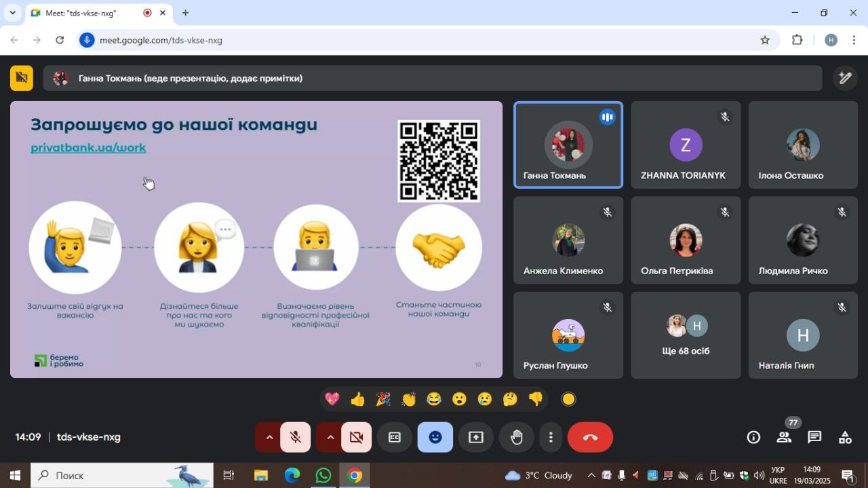Select Ганна Токмань's video tile
Screen dimensions: 868x488
point(568,145)
